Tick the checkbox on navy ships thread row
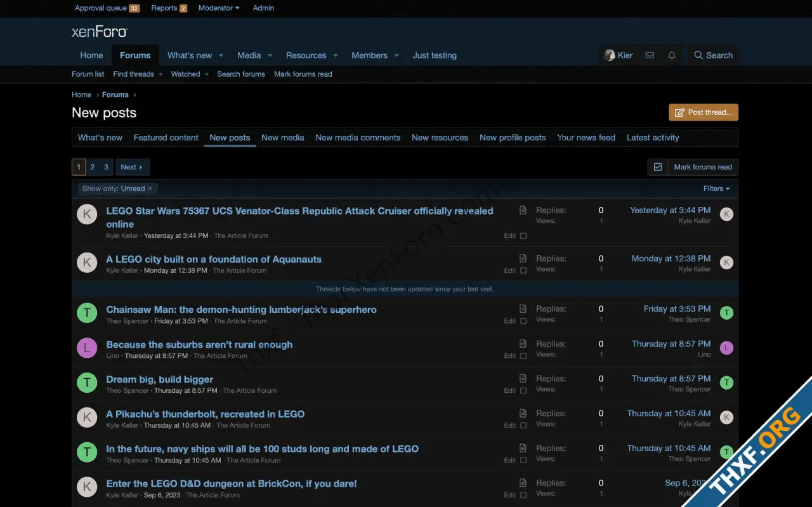Screen dimensions: 812x507 (x=523, y=460)
